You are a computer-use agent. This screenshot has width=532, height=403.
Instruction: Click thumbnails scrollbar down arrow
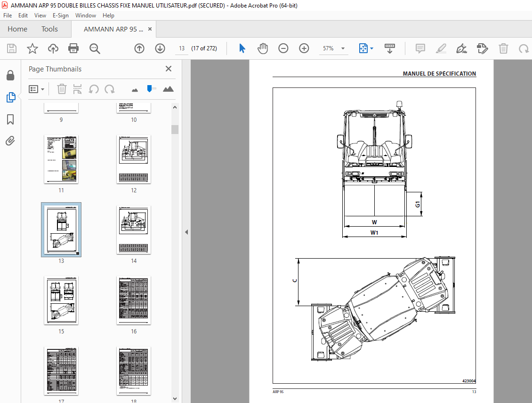click(175, 399)
